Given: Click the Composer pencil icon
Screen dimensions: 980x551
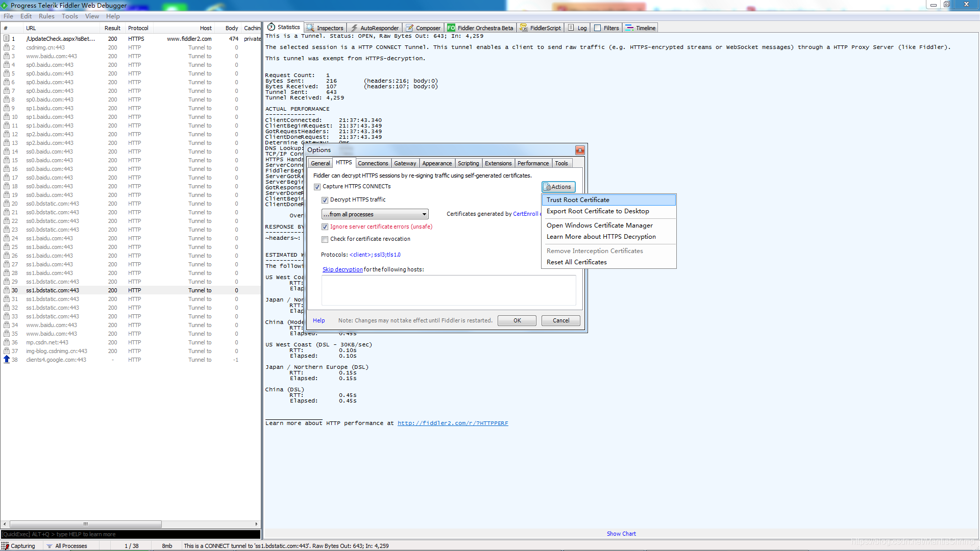Looking at the screenshot, I should [409, 28].
